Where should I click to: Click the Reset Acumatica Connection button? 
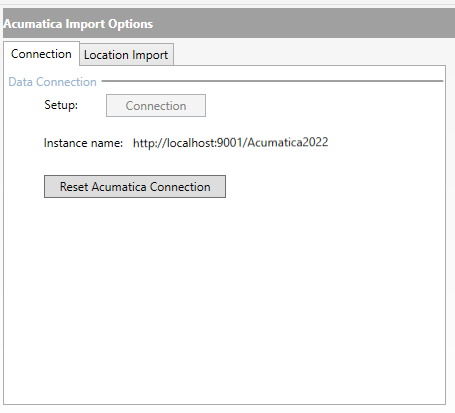tap(135, 187)
